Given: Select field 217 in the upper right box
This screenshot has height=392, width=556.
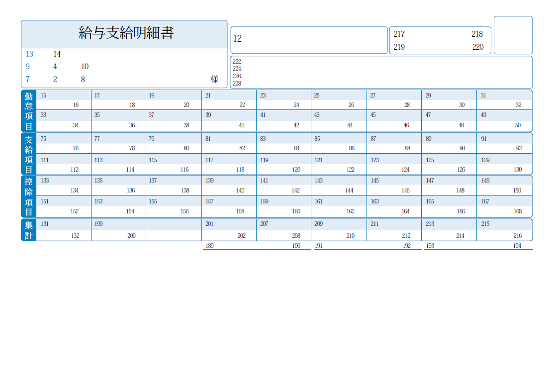Looking at the screenshot, I should tap(399, 34).
